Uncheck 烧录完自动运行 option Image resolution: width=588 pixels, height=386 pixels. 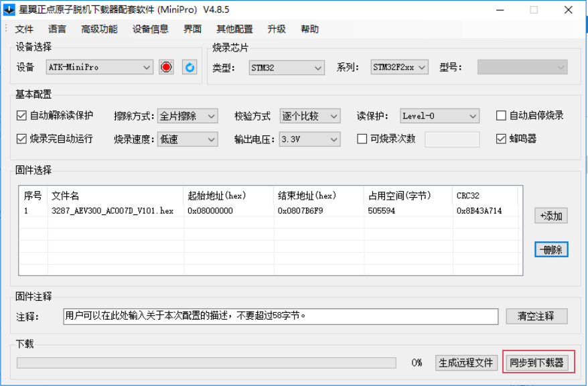pos(21,139)
